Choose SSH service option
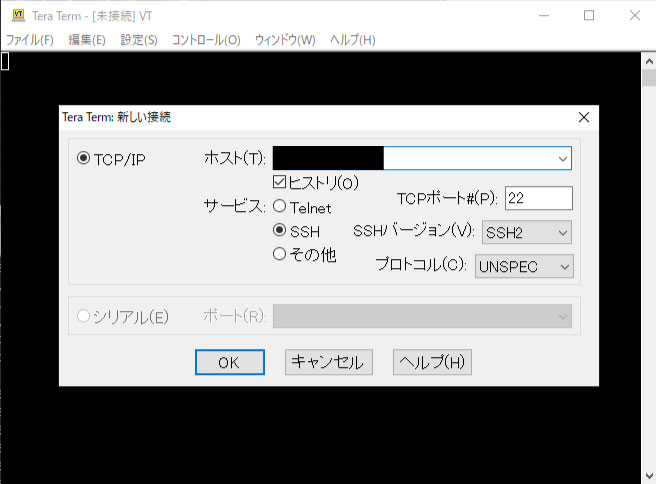The image size is (656, 484). click(279, 230)
